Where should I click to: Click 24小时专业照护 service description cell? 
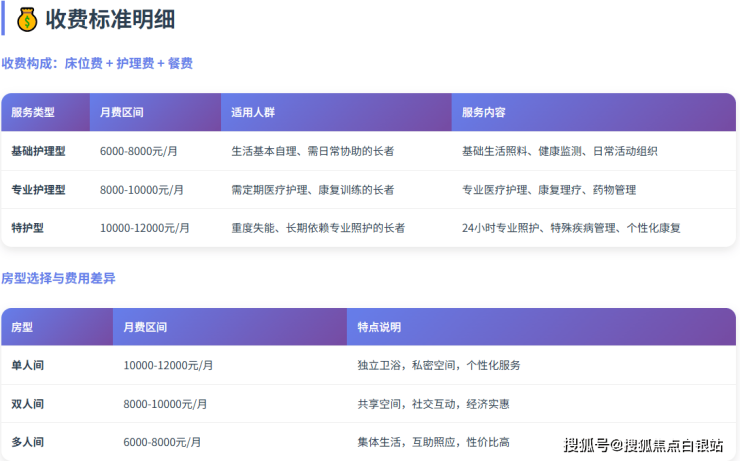coord(571,228)
